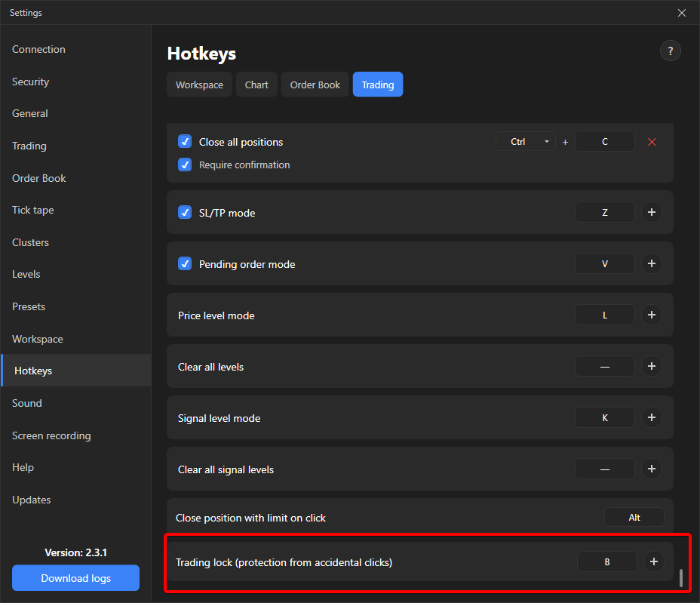Image resolution: width=700 pixels, height=603 pixels.
Task: Remove the Close all positions hotkey with red X
Action: 652,142
